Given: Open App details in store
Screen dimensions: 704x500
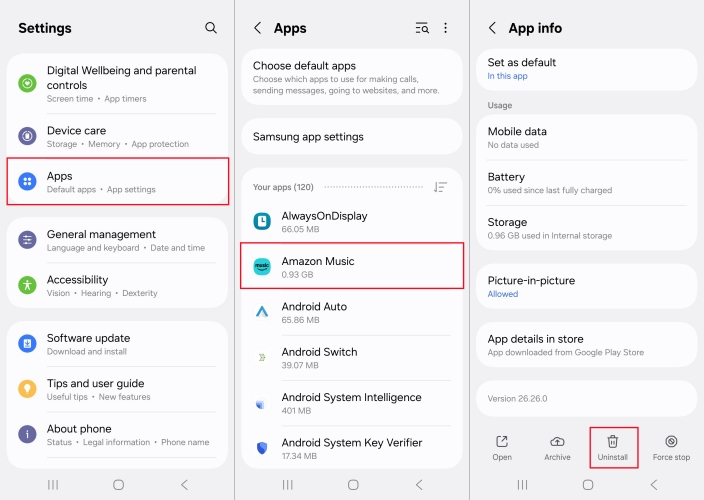Looking at the screenshot, I should click(586, 345).
